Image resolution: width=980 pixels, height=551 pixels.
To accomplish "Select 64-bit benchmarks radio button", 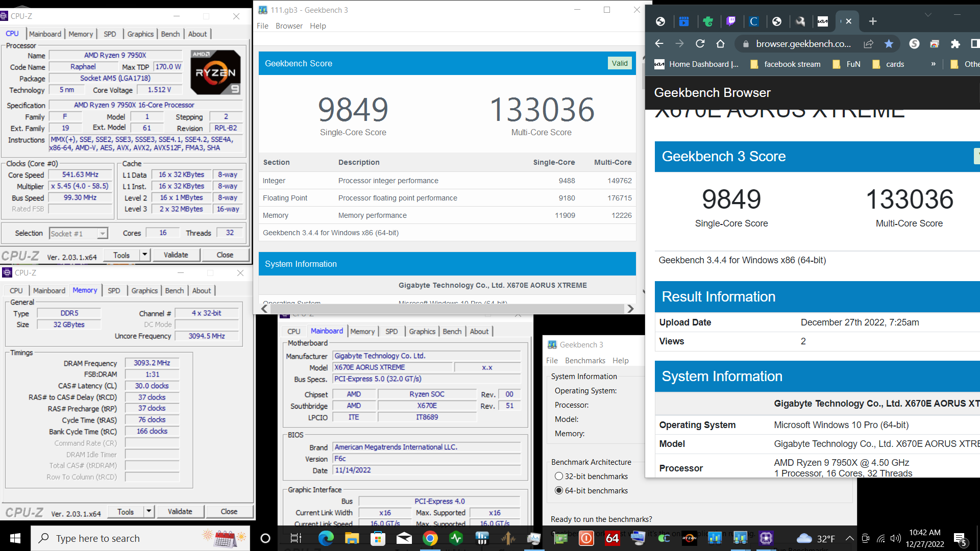I will pyautogui.click(x=559, y=490).
